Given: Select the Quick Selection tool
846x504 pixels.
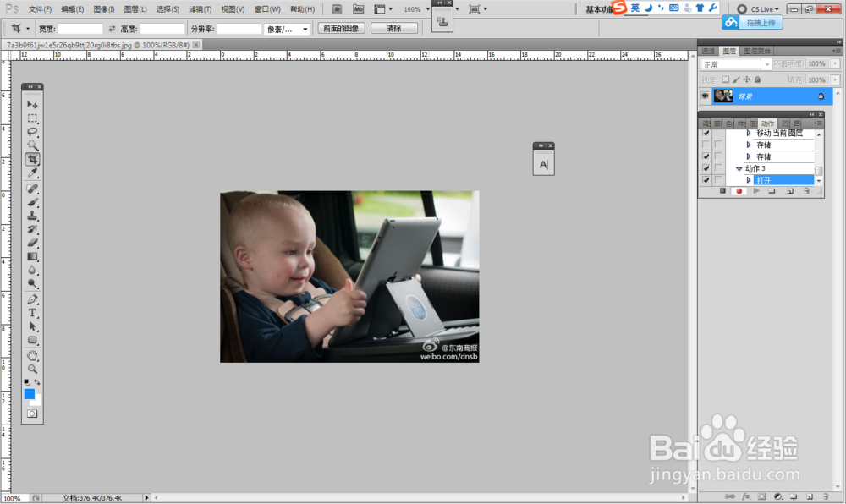Looking at the screenshot, I should pos(32,145).
